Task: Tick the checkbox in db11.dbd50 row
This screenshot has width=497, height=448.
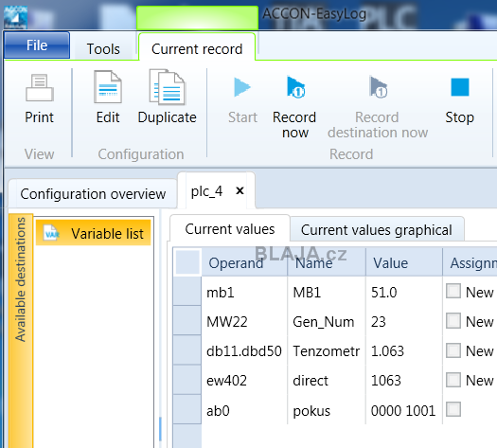Action: pyautogui.click(x=453, y=350)
